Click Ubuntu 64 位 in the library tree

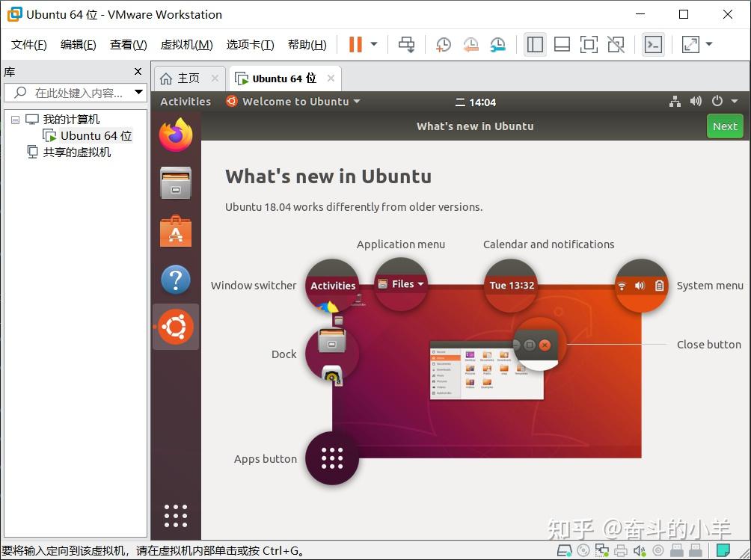[94, 135]
